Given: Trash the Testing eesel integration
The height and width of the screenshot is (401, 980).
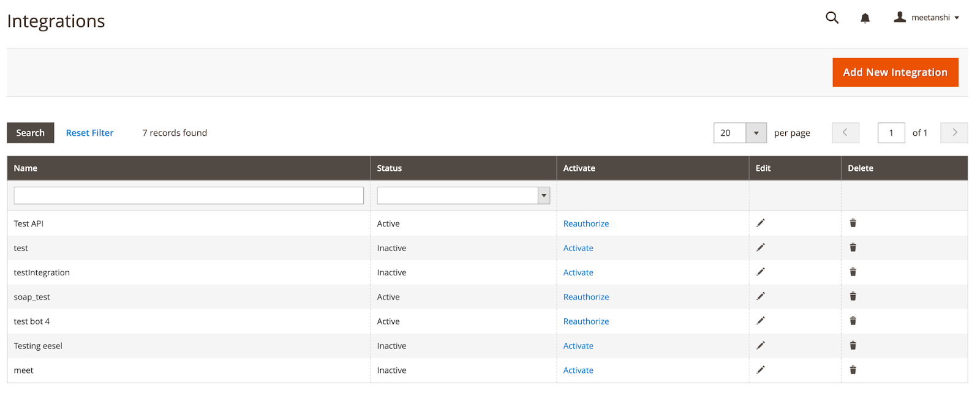Looking at the screenshot, I should point(853,346).
